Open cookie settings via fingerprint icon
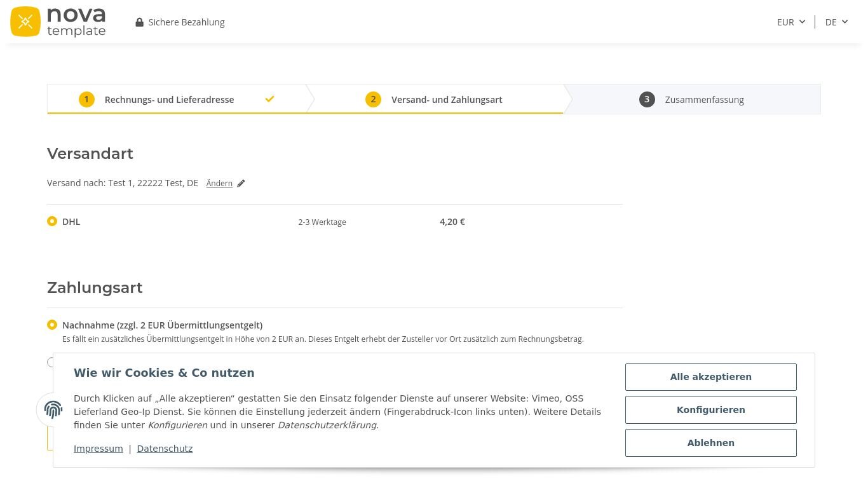This screenshot has width=868, height=488. [53, 409]
